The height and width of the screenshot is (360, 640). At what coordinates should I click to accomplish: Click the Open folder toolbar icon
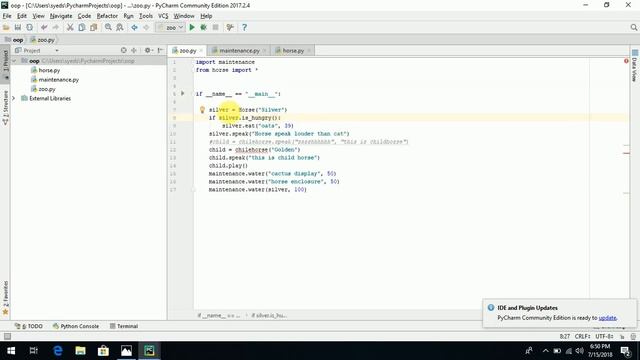point(6,27)
